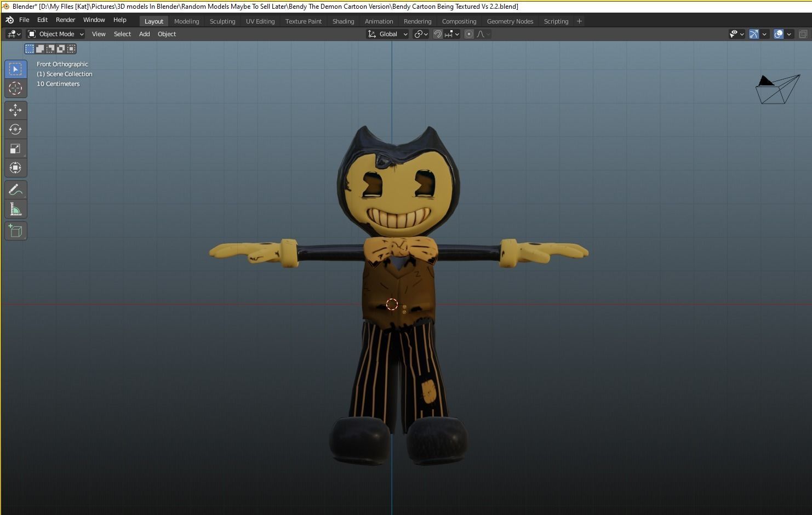Expand the overlays options arrow

789,34
